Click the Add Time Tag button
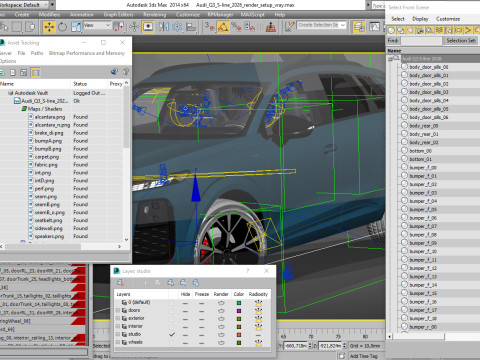Screen dimensions: 480x360 pyautogui.click(x=364, y=356)
